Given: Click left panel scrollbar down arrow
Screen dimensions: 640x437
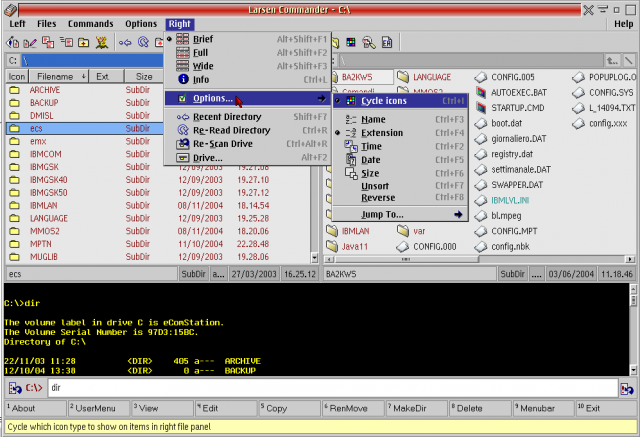Looking at the screenshot, I should point(314,257).
